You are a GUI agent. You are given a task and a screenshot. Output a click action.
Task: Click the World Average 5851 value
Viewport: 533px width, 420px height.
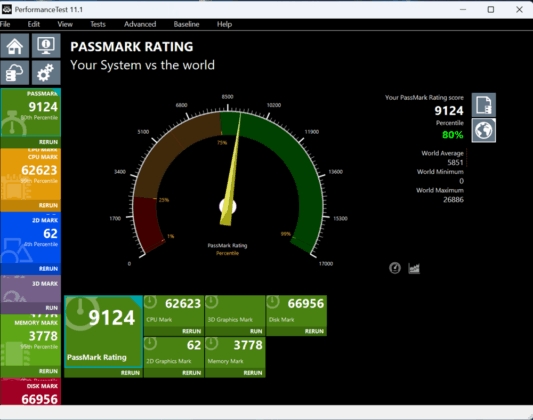[455, 162]
